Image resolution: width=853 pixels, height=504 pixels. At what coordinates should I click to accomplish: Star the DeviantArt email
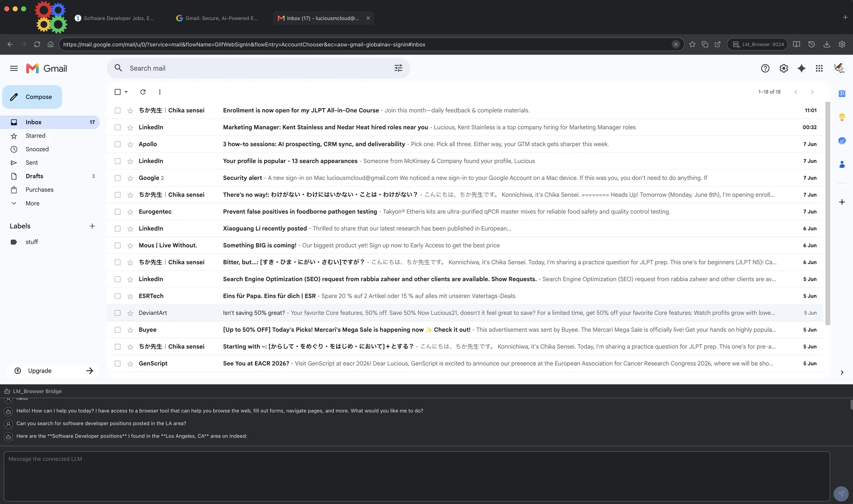[130, 313]
